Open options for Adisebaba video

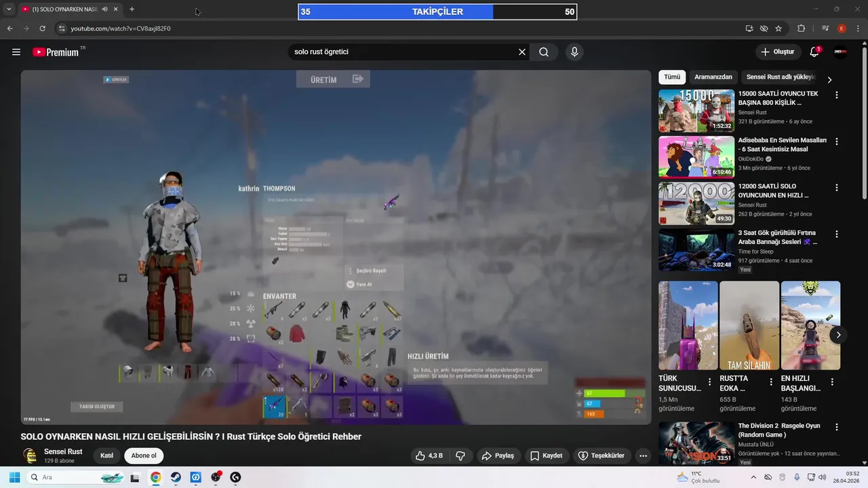tap(837, 142)
